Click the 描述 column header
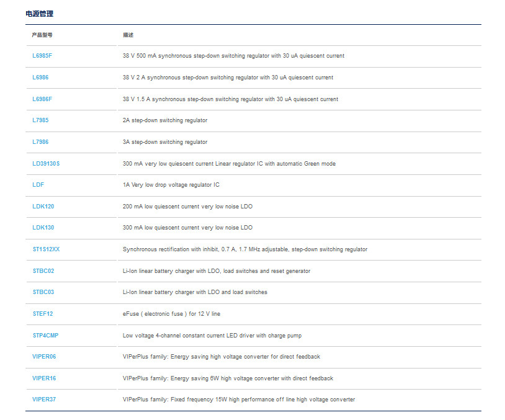 (128, 35)
